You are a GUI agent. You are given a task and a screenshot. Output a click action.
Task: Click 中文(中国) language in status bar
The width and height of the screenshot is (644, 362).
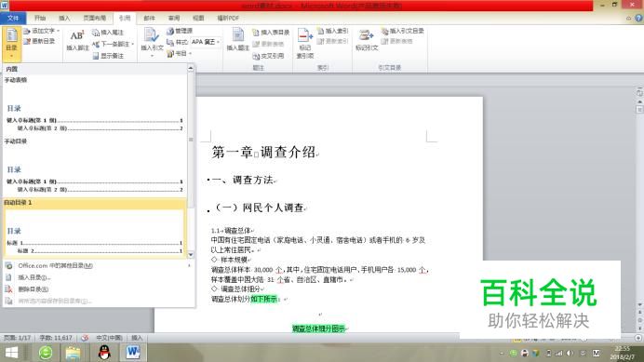click(109, 338)
